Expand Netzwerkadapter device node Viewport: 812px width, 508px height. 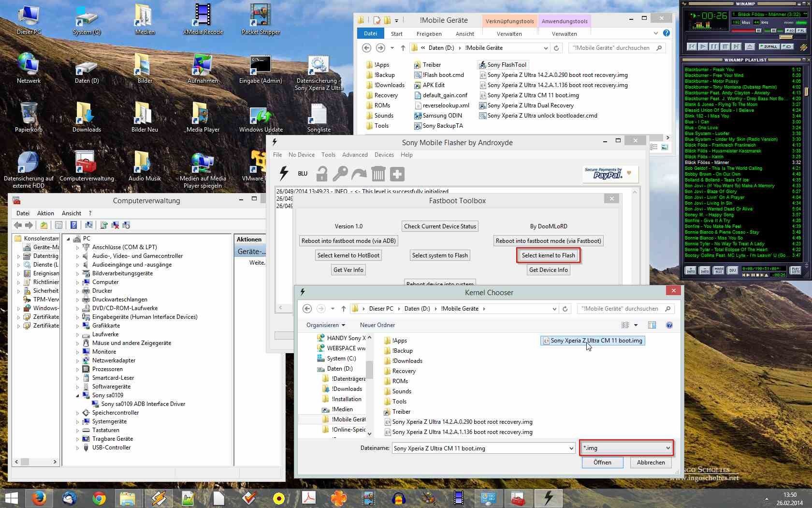tap(77, 360)
